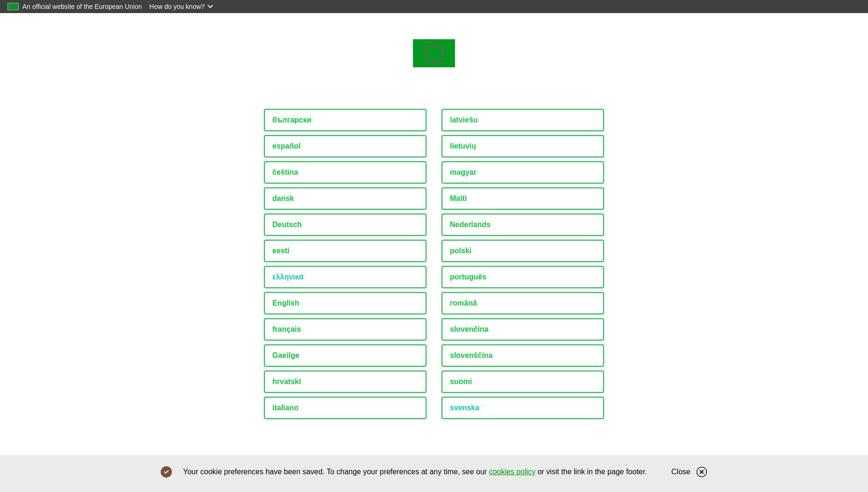
Task: Select български language
Action: click(345, 120)
